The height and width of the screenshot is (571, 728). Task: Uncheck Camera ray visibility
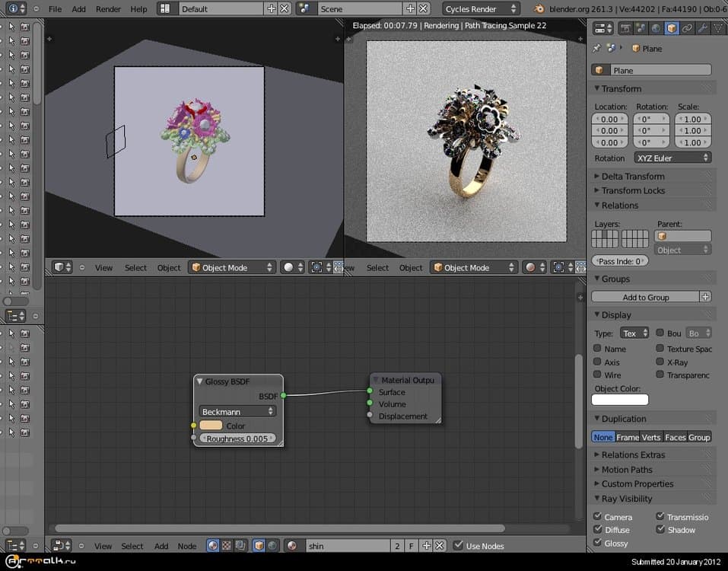point(598,517)
